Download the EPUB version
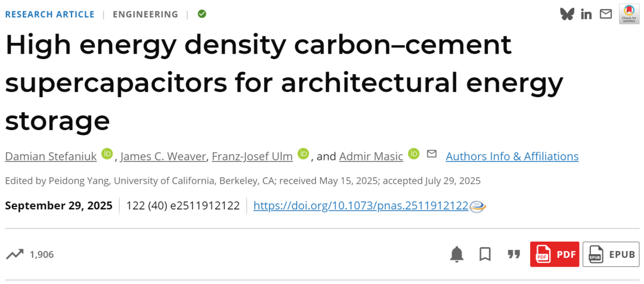Viewport: 644px width, 284px height. pyautogui.click(x=611, y=254)
